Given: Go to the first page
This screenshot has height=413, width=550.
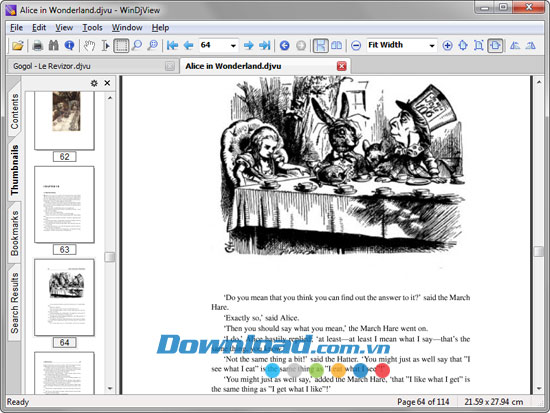Looking at the screenshot, I should point(172,45).
